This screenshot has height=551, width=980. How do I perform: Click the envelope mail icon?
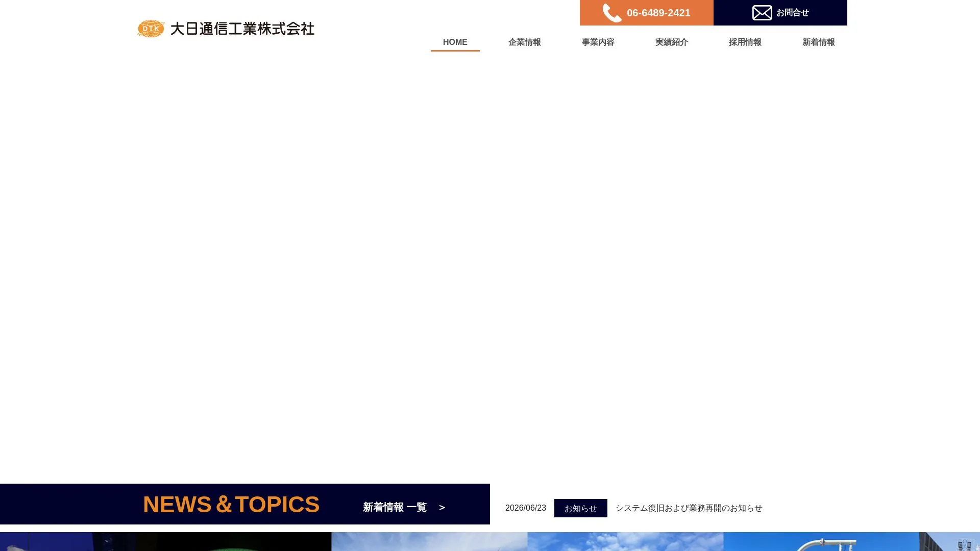pyautogui.click(x=762, y=13)
